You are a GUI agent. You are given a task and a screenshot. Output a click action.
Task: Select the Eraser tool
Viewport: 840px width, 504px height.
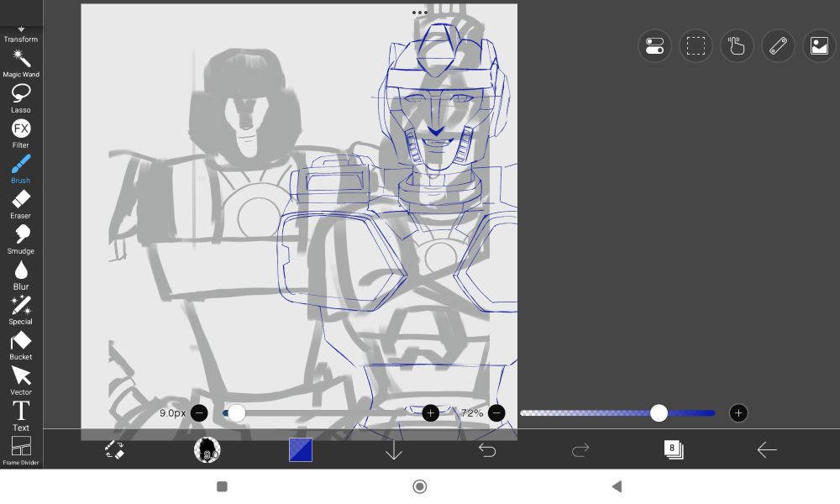(21, 205)
